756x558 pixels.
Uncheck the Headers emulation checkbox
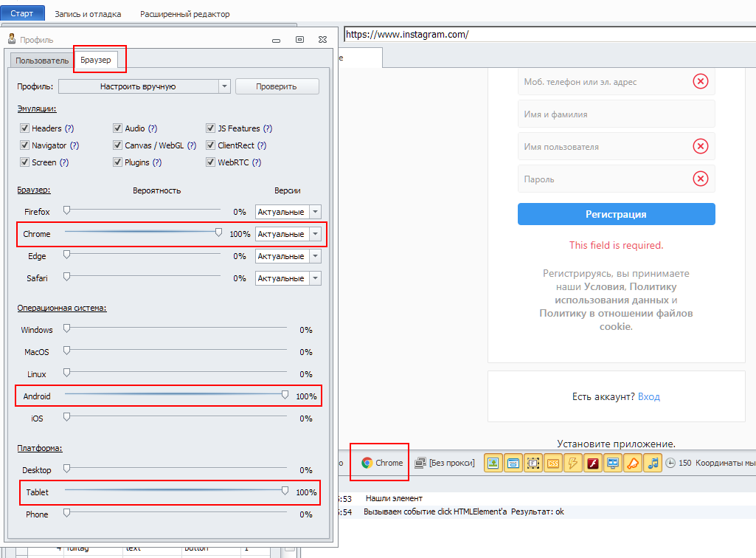click(x=24, y=128)
